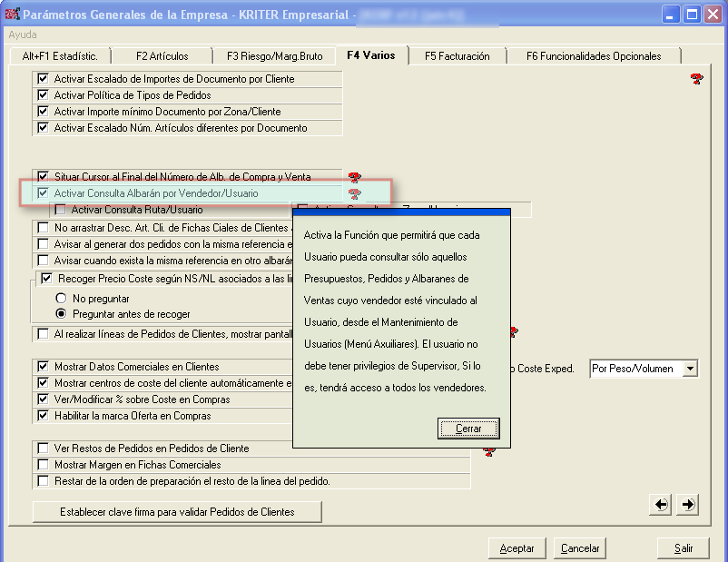Click the left arrow navigation button
Image resolution: width=728 pixels, height=562 pixels.
(x=662, y=504)
